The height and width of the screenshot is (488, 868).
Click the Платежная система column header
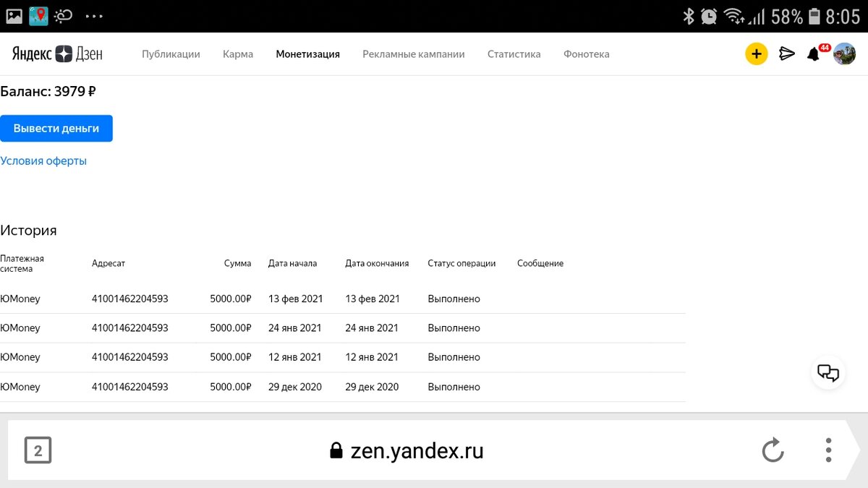coord(22,264)
